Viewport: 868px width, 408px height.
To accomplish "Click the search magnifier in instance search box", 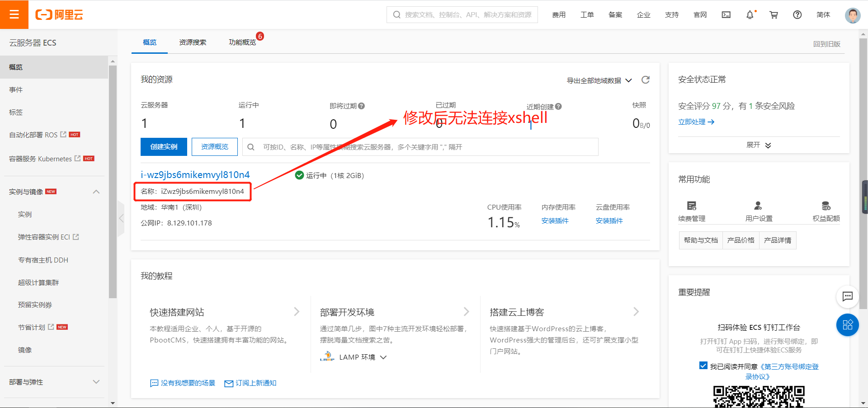I will pyautogui.click(x=251, y=147).
